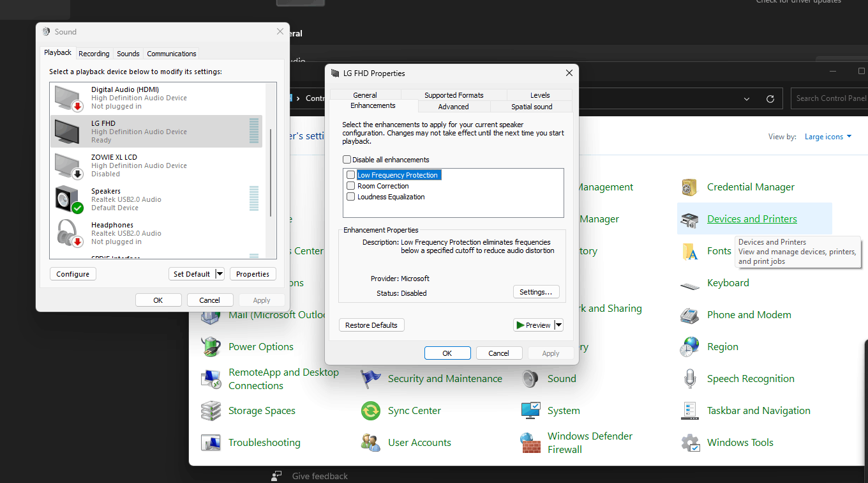Check Disable all enhancements
The height and width of the screenshot is (483, 868).
[x=347, y=160]
